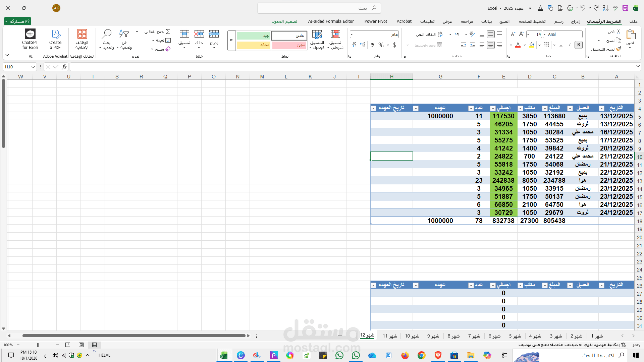Open the Power Pivot ribbon tab

pyautogui.click(x=376, y=21)
